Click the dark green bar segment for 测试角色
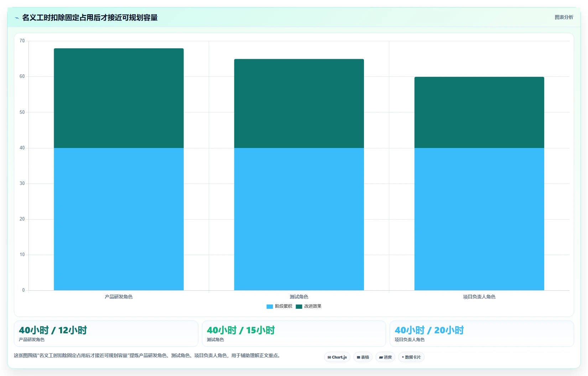This screenshot has height=376, width=588. [x=299, y=104]
